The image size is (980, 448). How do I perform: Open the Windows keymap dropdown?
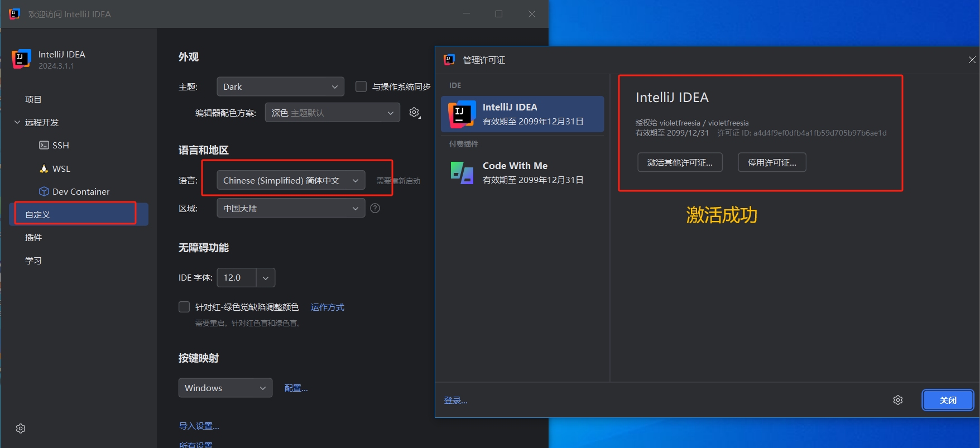tap(225, 388)
